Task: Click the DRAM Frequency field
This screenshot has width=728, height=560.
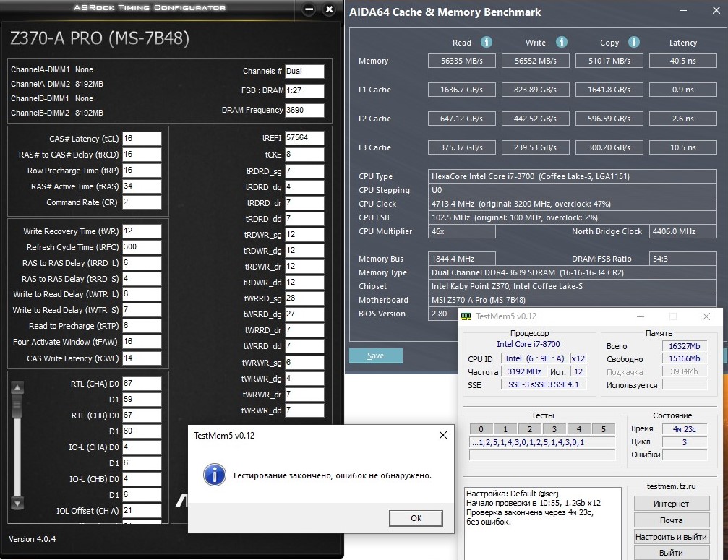Action: [304, 110]
